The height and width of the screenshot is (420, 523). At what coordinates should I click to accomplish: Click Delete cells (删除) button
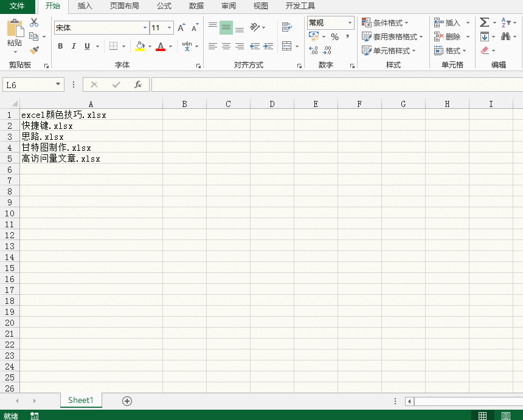447,36
